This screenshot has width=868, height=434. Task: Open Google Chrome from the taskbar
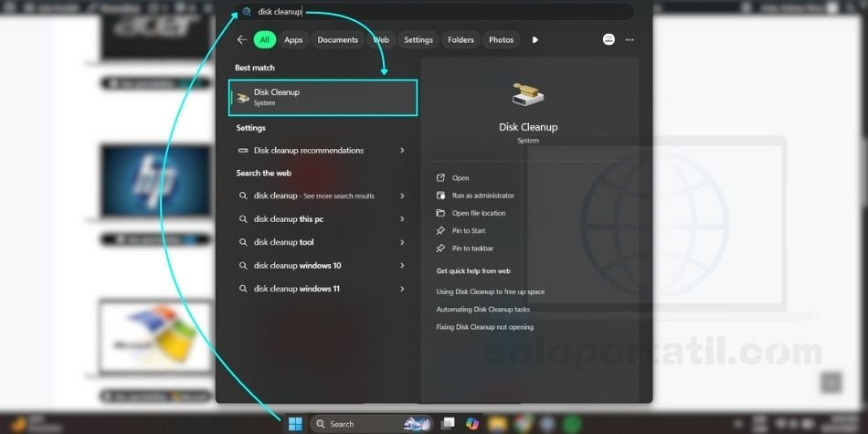(524, 424)
